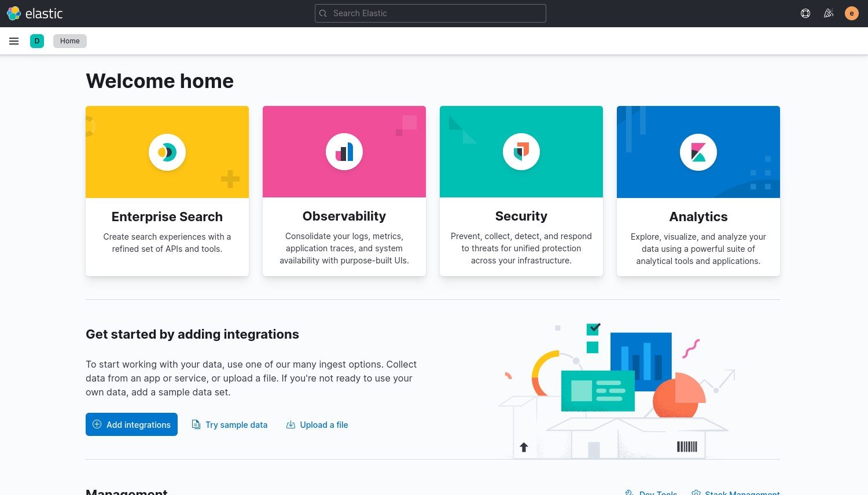Click the Elastic logo
Viewport: 868px width, 495px height.
(35, 13)
